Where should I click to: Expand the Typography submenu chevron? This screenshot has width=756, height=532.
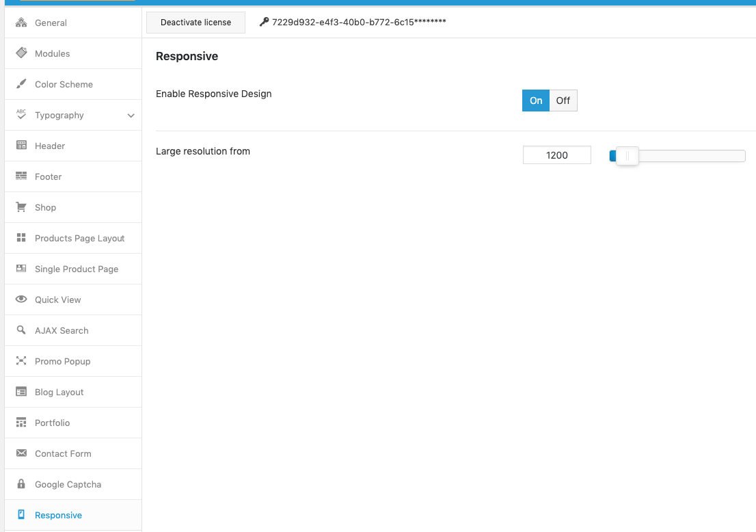click(131, 116)
